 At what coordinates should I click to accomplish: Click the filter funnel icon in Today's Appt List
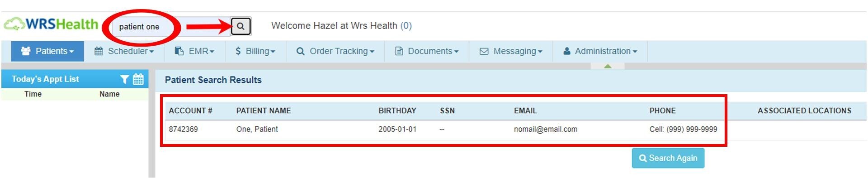point(124,79)
